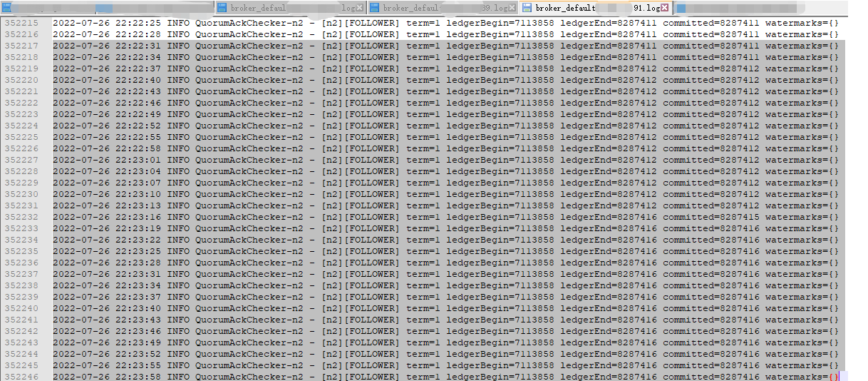Click timestamp 22:23:46 on line 352242
Viewport: 868px width, 381px height.
click(138, 331)
